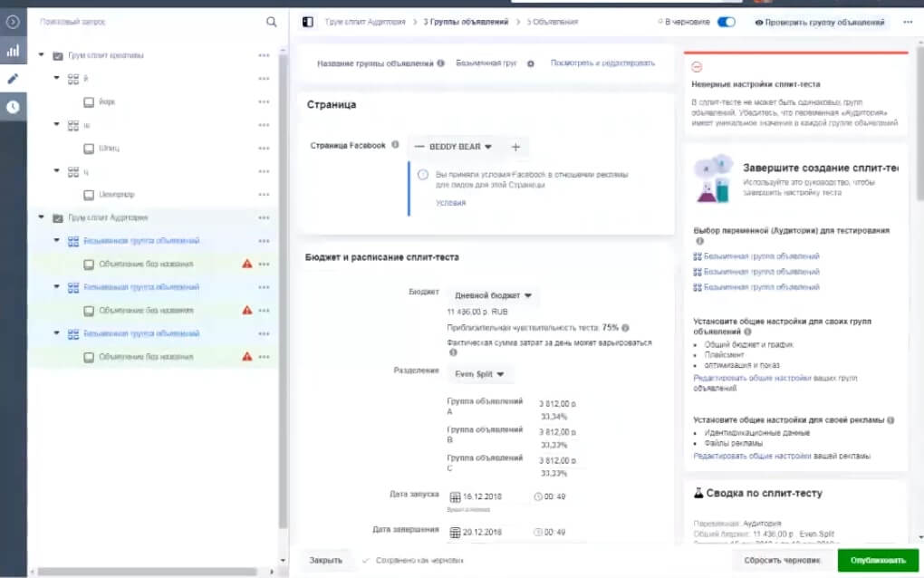This screenshot has height=578, width=924.
Task: Select the pencil edit icon in sidebar
Action: [x=13, y=78]
